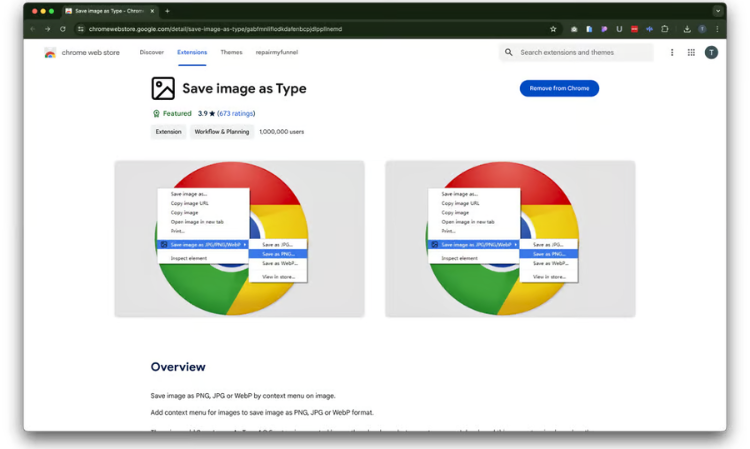Click the Overview heading
This screenshot has height=449, width=750.
(178, 367)
